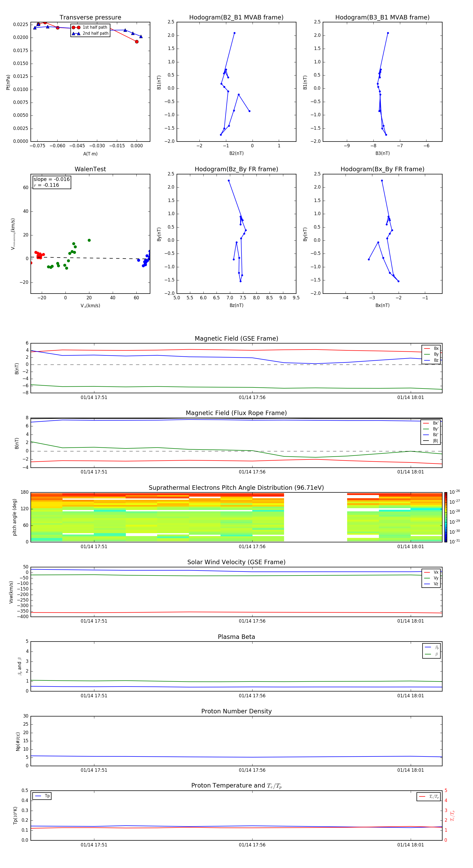Click the 'B3(nT)' x-axis label
The width and height of the screenshot is (473, 868).
tap(382, 153)
